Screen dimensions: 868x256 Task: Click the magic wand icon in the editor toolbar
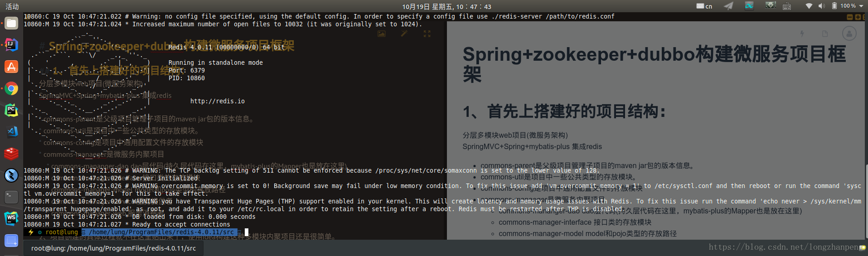pyautogui.click(x=404, y=34)
